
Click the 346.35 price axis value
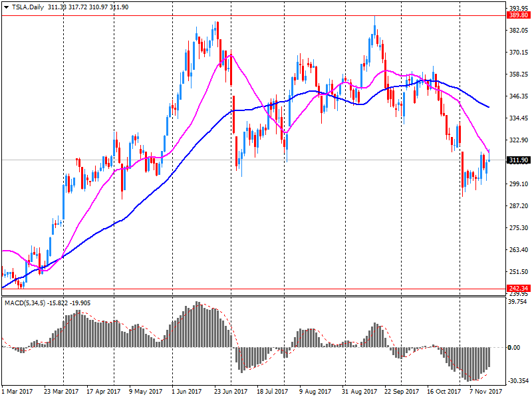[519, 96]
